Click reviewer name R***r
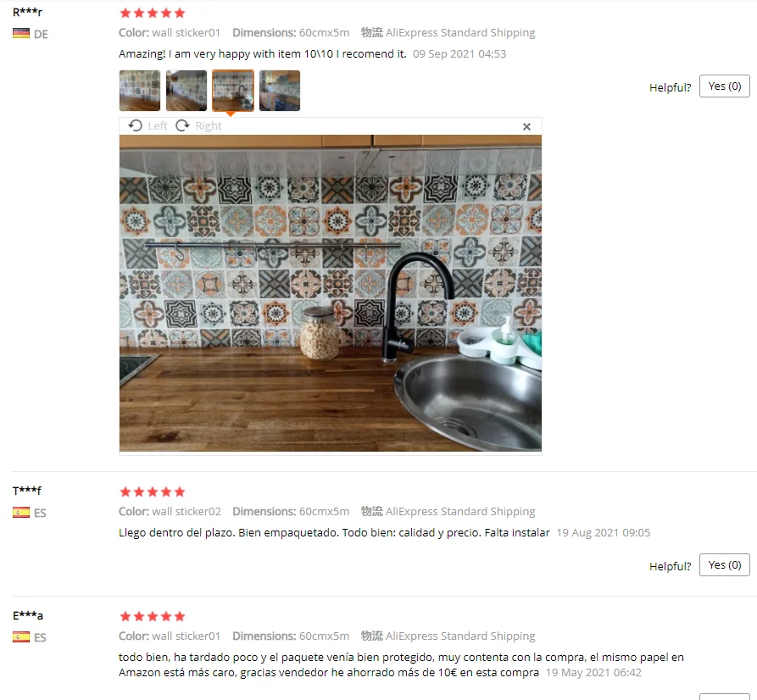This screenshot has height=700, width=757. [27, 13]
